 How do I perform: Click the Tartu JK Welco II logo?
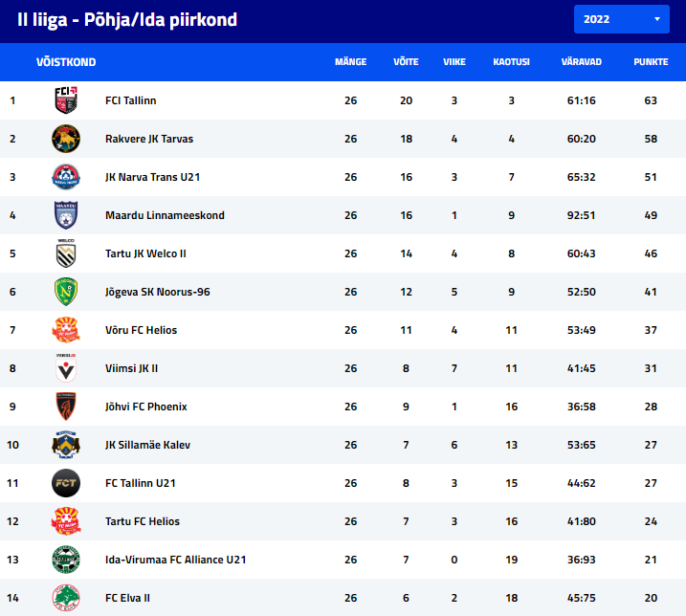pos(66,253)
